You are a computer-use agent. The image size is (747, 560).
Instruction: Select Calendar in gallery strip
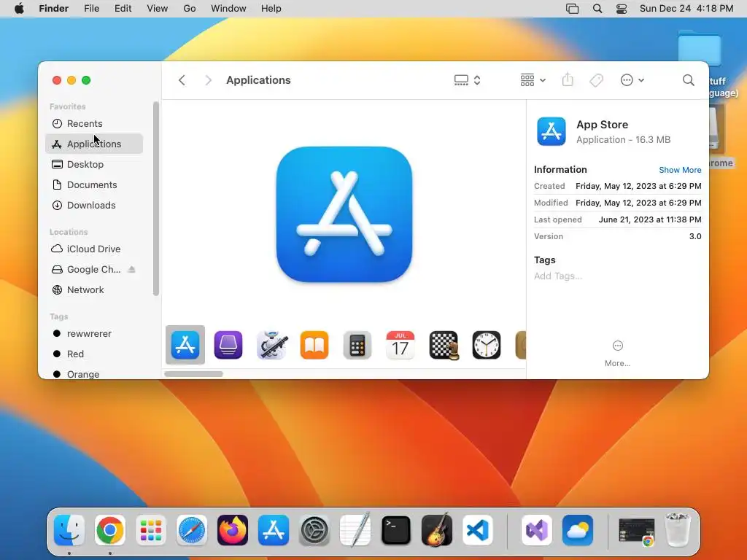coord(400,345)
